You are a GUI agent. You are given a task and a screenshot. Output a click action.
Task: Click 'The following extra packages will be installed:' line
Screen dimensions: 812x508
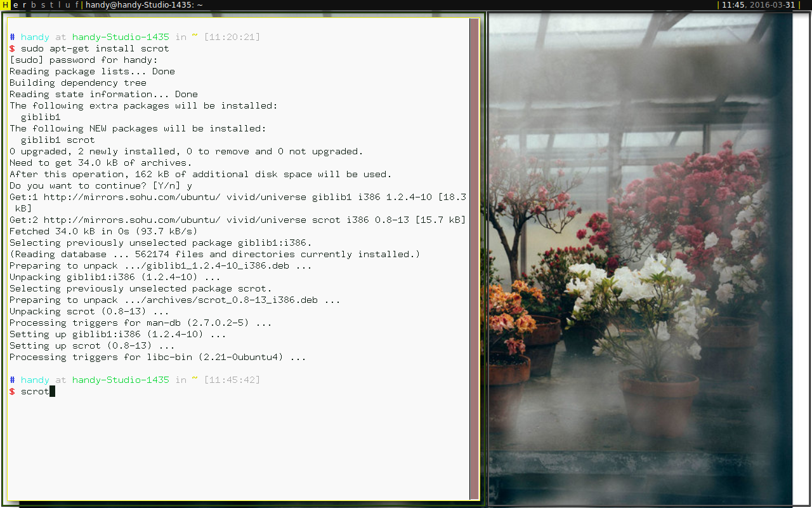pyautogui.click(x=143, y=106)
